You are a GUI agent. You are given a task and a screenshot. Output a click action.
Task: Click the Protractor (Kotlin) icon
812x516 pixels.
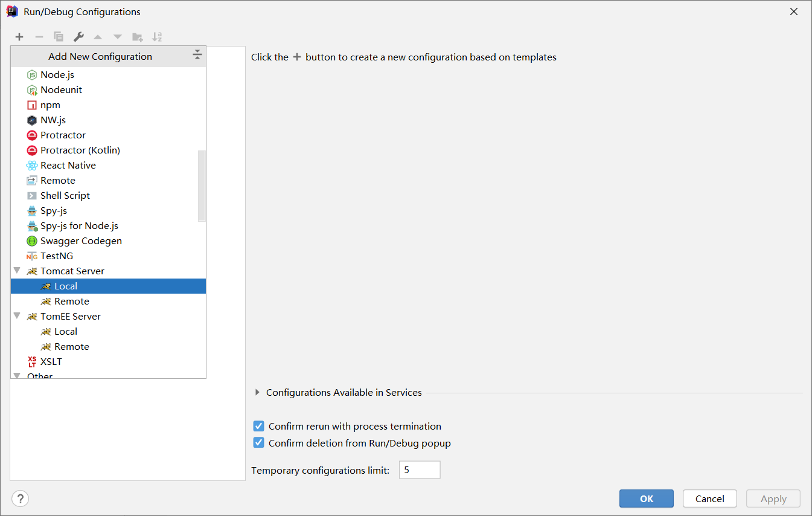pos(32,150)
